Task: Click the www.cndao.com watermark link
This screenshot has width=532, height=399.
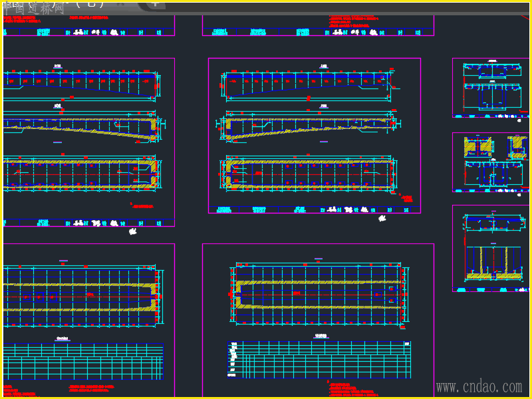Action: (x=479, y=387)
